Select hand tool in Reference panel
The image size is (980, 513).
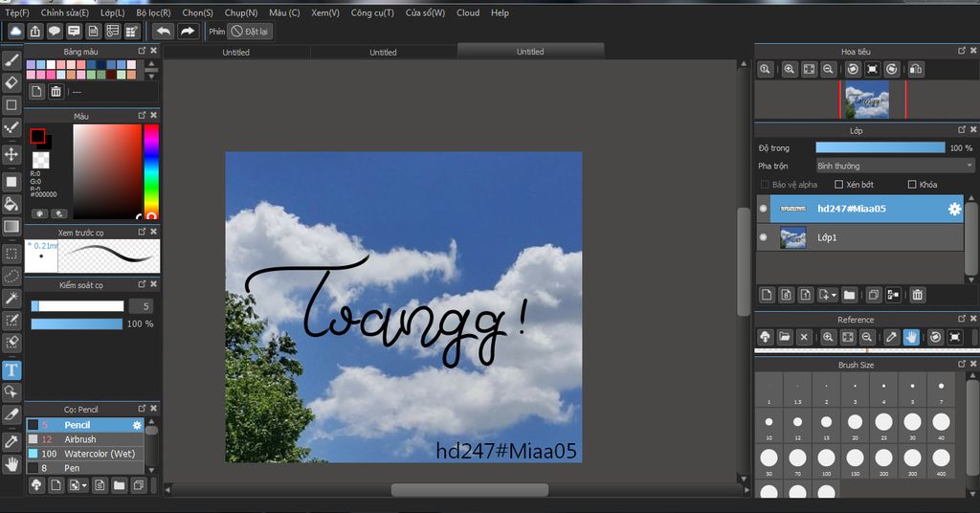(x=911, y=338)
